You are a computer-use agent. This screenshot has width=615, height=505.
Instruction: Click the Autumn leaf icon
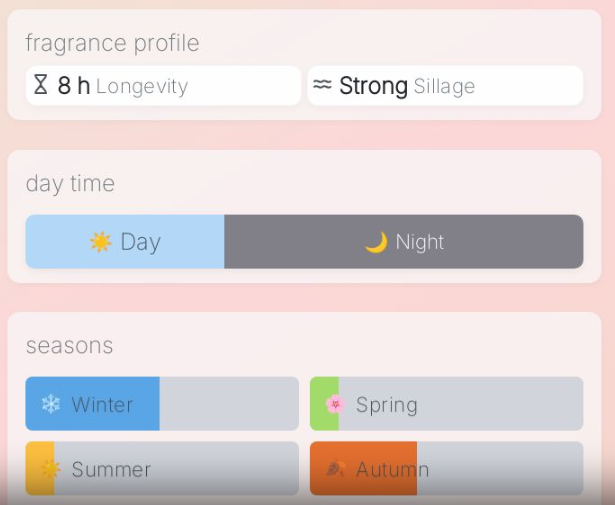pos(335,469)
